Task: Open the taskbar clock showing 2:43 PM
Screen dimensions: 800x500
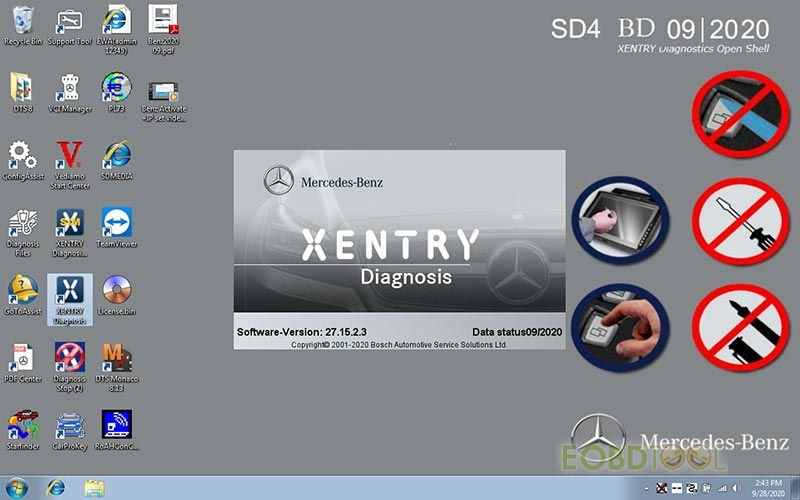Action: pyautogui.click(x=768, y=488)
